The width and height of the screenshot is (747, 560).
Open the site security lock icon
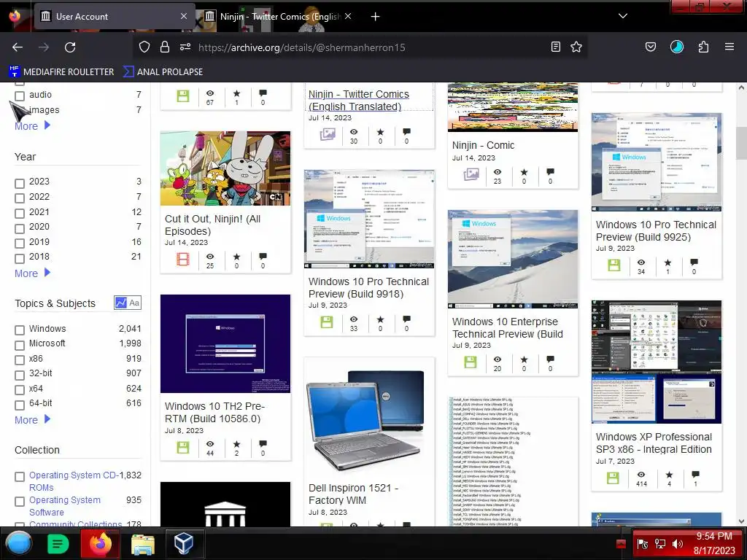165,47
